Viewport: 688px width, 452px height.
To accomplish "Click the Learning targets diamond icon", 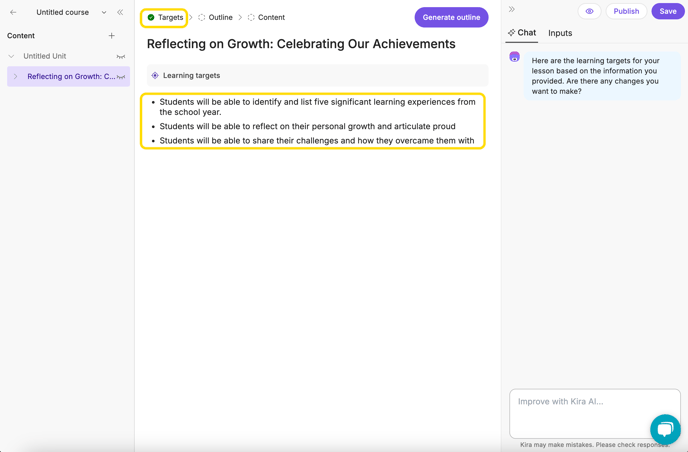I will pos(155,75).
